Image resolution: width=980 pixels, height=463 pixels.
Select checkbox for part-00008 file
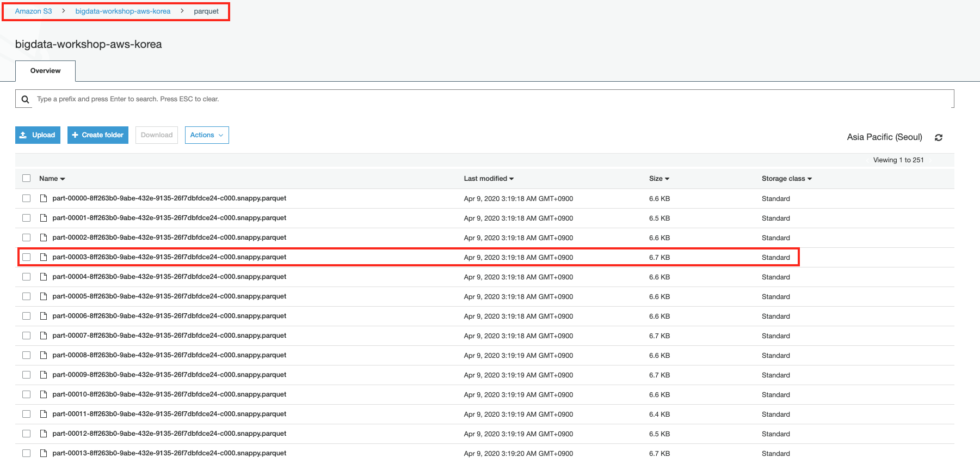(x=26, y=355)
